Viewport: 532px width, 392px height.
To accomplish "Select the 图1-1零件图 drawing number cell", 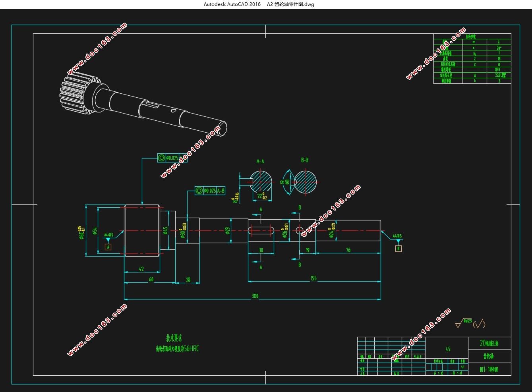I will coord(489,369).
